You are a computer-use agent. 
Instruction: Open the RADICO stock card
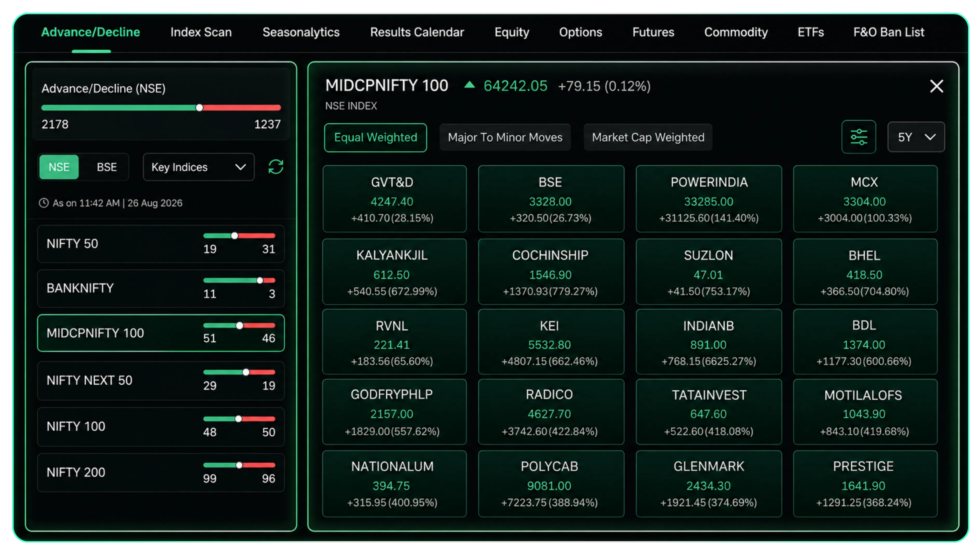click(551, 411)
